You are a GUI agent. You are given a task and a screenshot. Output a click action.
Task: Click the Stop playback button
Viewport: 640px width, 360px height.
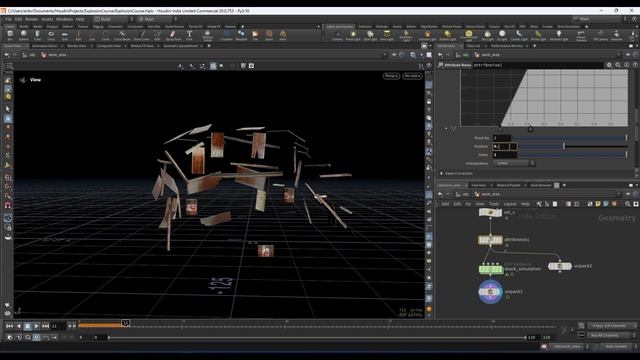pos(27,326)
